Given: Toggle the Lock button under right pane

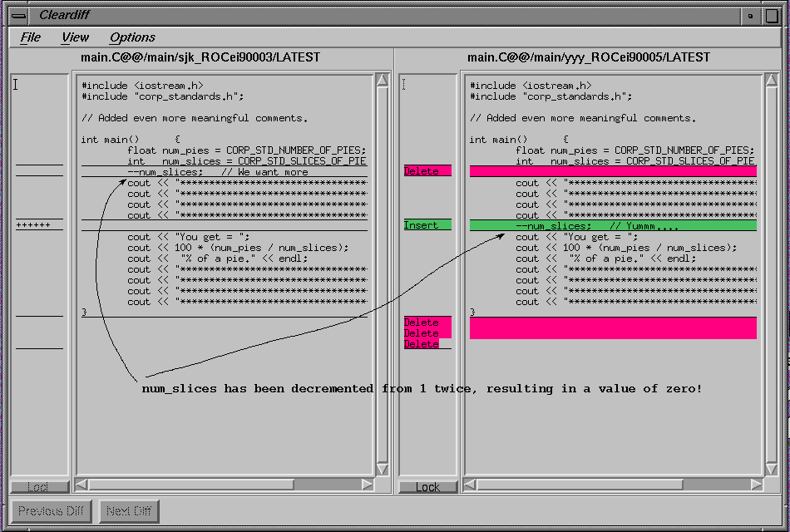Looking at the screenshot, I should [x=427, y=487].
